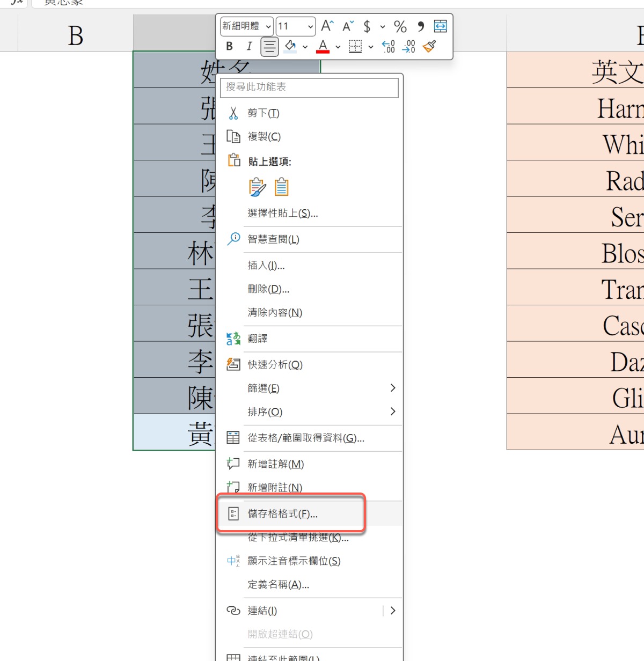Apply percent style format
The image size is (644, 661).
coord(400,26)
